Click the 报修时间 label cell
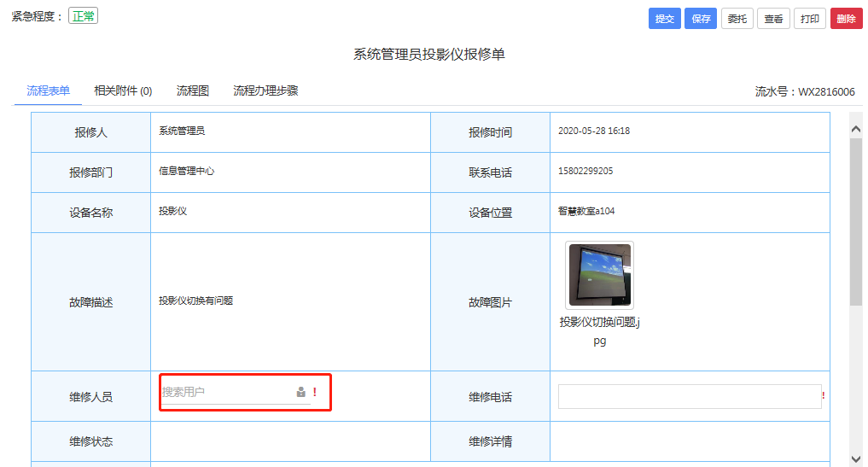868x467 pixels. point(491,132)
